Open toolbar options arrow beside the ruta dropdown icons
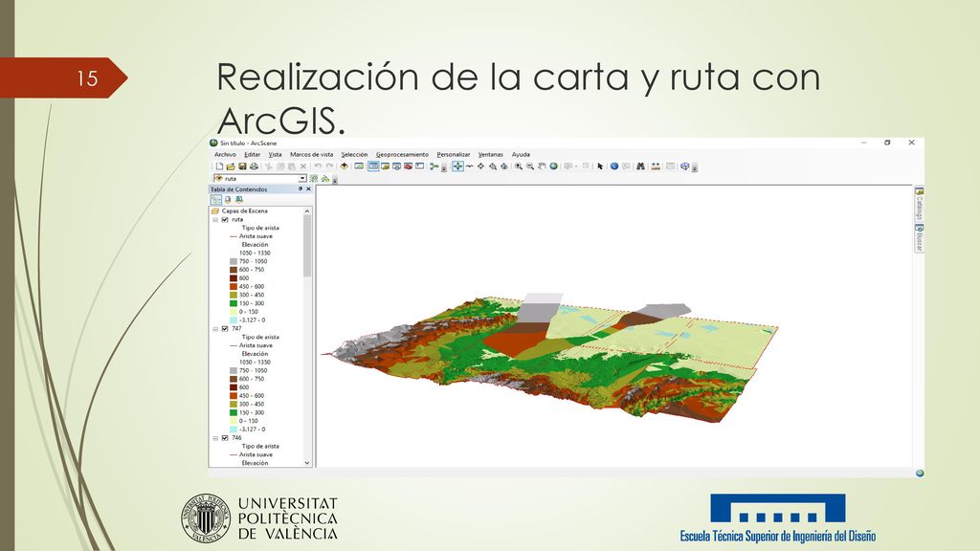This screenshot has width=980, height=551. coord(335,180)
